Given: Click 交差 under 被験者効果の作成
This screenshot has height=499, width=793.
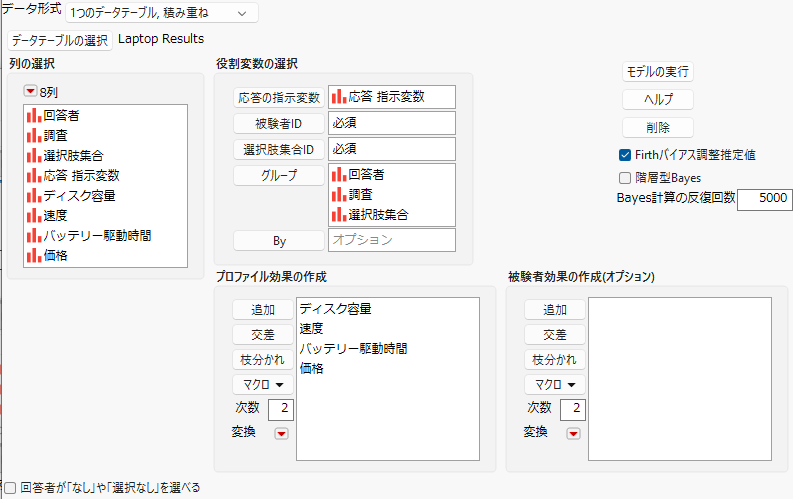Looking at the screenshot, I should coord(555,335).
